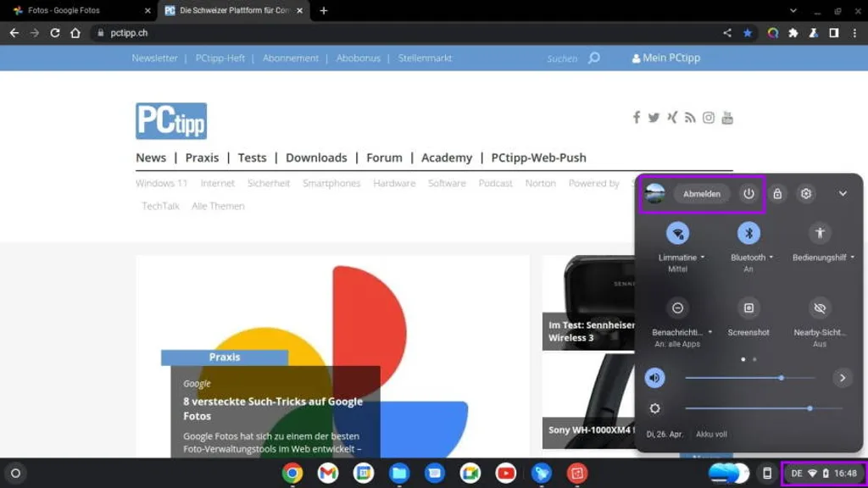Click the power icon in quick settings
868x488 pixels.
point(748,194)
